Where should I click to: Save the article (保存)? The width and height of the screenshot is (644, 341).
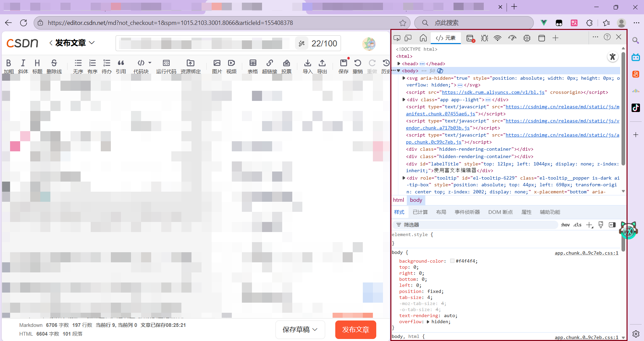[343, 66]
